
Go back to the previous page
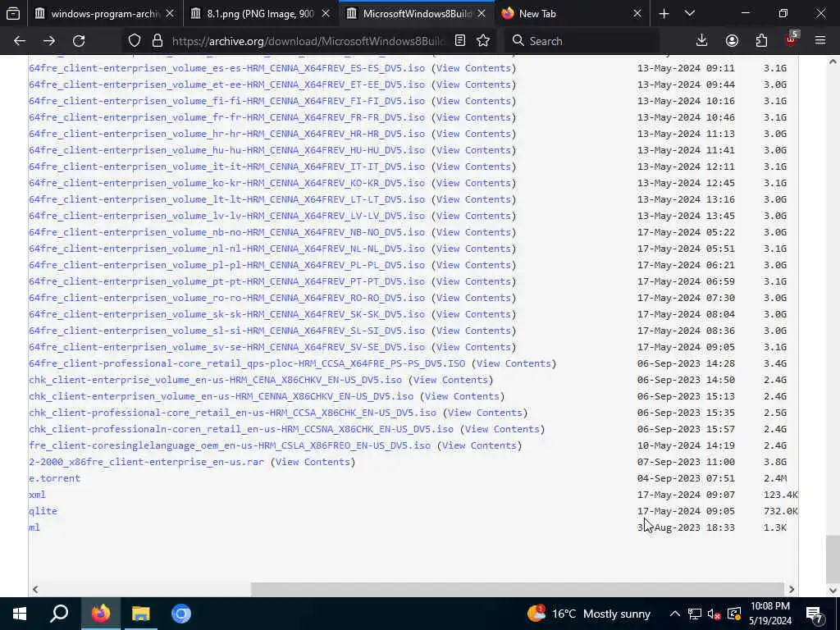pos(20,41)
